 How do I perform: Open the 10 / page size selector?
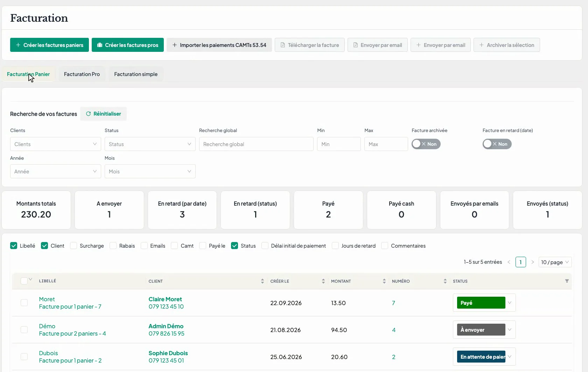555,262
